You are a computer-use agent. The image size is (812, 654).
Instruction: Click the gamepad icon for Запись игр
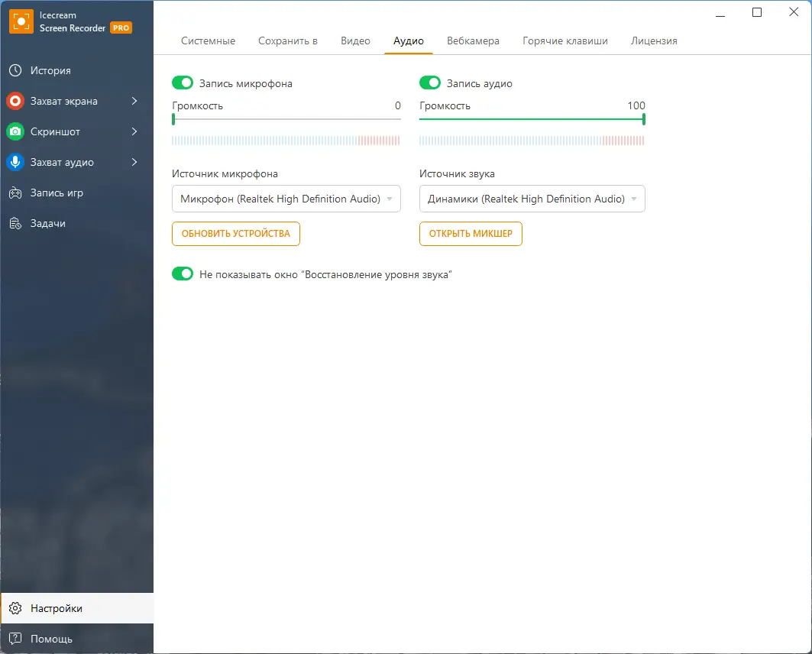click(15, 193)
